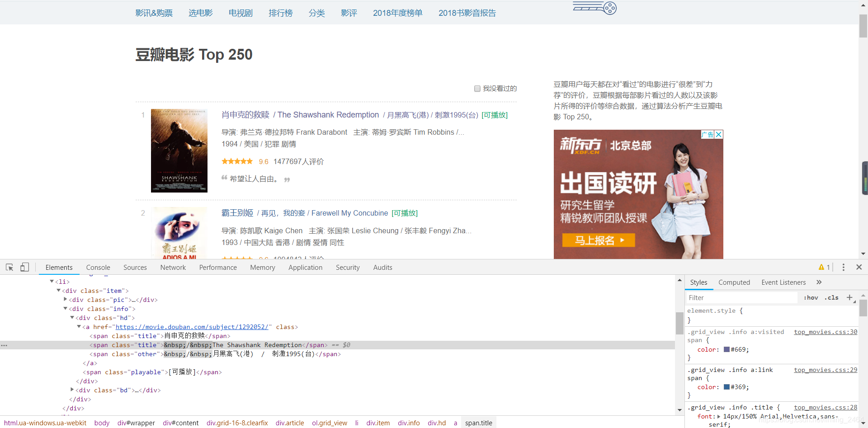Expand the font shorthand property triangle
This screenshot has width=868, height=428.
click(719, 416)
